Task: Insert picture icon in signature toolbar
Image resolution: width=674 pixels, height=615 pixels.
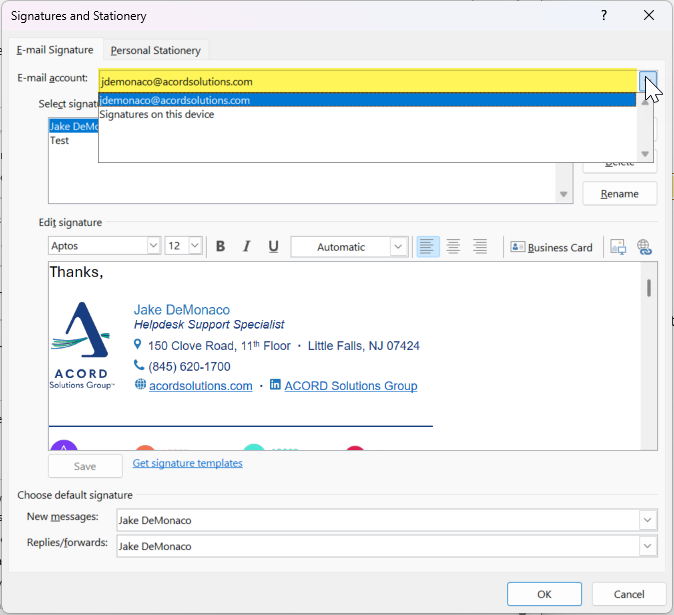Action: (618, 247)
